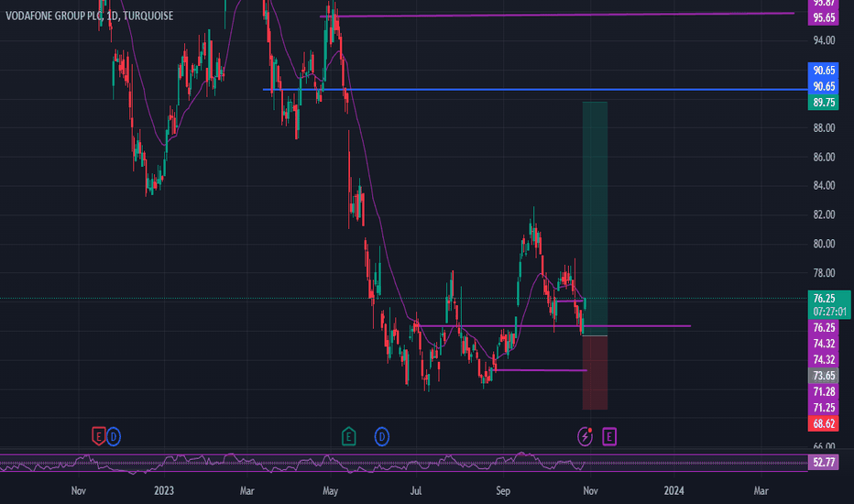Click the 94.00 price axis tick

click(x=824, y=40)
